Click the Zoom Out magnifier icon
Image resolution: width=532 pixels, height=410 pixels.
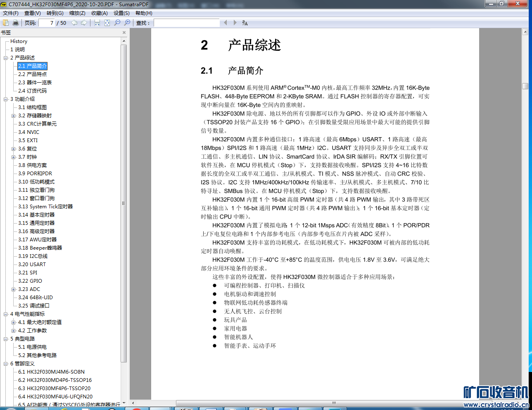pyautogui.click(x=117, y=23)
